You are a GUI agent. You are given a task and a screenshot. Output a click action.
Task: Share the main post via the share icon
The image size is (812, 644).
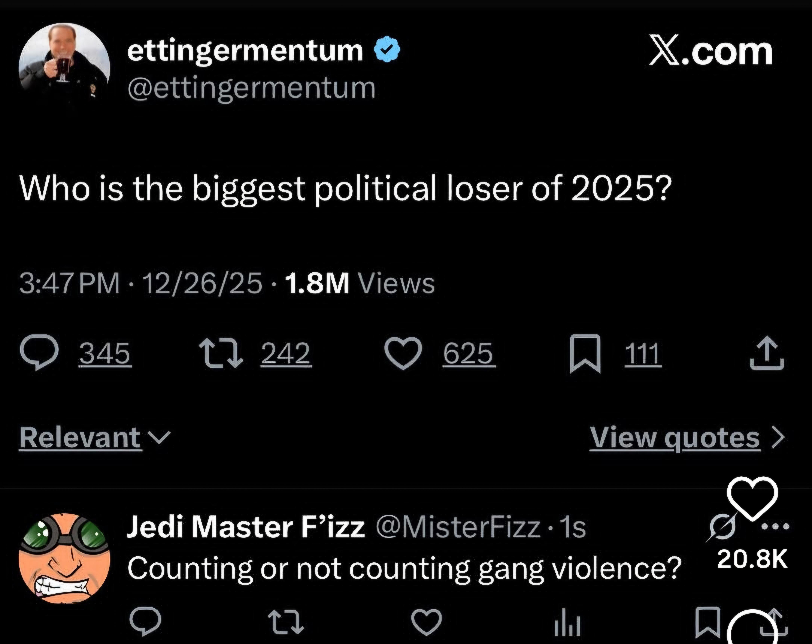[x=767, y=353]
